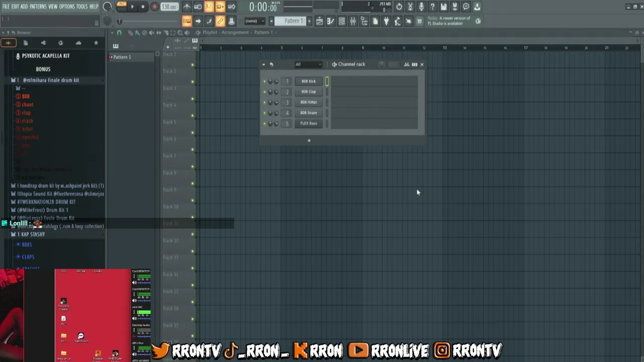Click the red Record button

click(x=154, y=7)
